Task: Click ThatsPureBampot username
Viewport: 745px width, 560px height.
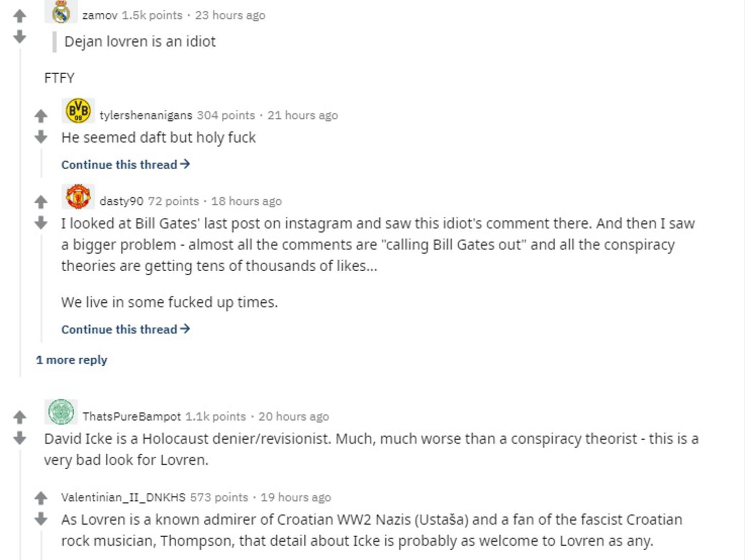Action: pyautogui.click(x=132, y=416)
